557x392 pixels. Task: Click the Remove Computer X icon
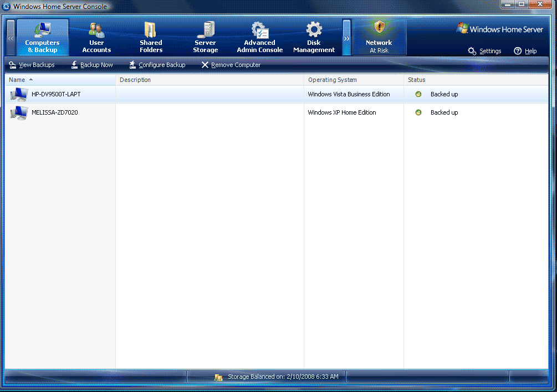[x=205, y=65]
